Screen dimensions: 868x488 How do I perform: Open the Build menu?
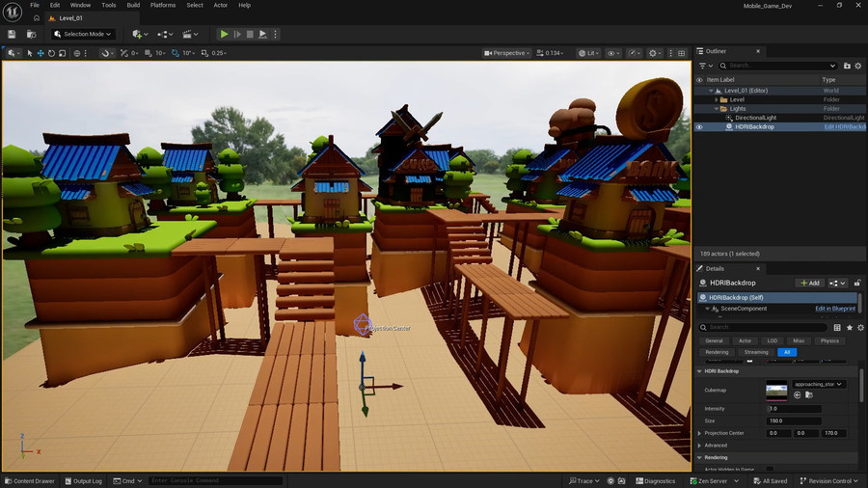click(x=133, y=5)
